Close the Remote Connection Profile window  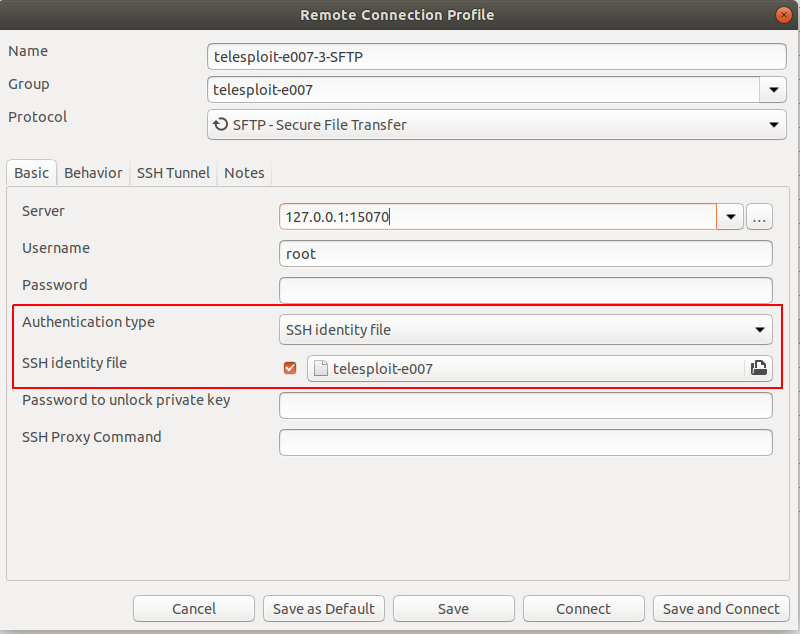pyautogui.click(x=784, y=15)
